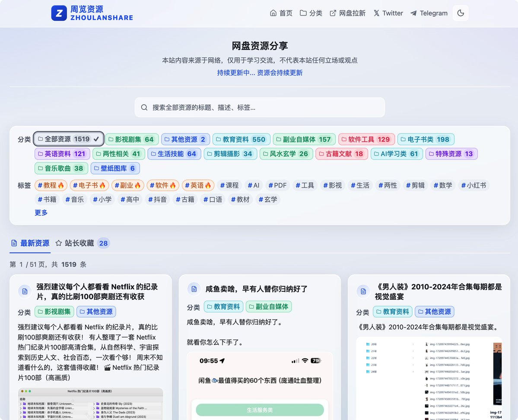Filter by 软件工具 129 category
Viewport: 518px width, 420px height.
click(366, 140)
